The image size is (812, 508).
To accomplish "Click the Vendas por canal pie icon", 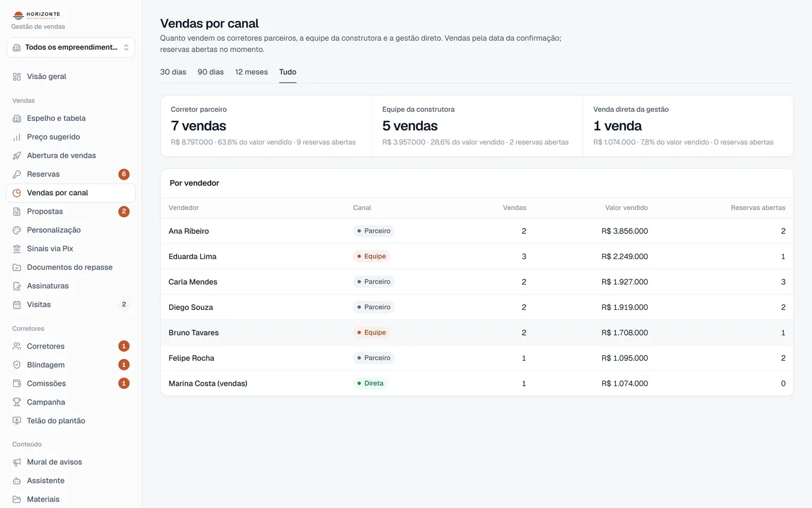I will (x=17, y=193).
